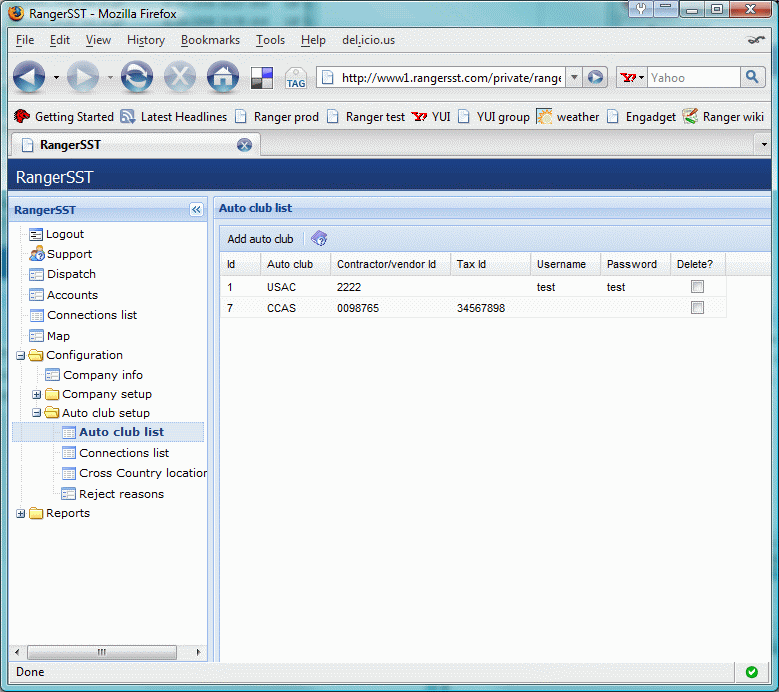779x692 pixels.
Task: Collapse the Auto club setup folder
Action: point(37,413)
